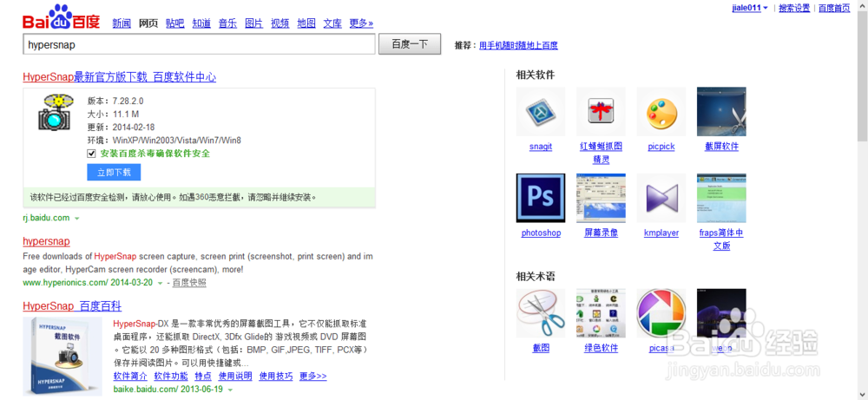The image size is (868, 400).
Task: Open 使用技巧 sublink
Action: 276,377
